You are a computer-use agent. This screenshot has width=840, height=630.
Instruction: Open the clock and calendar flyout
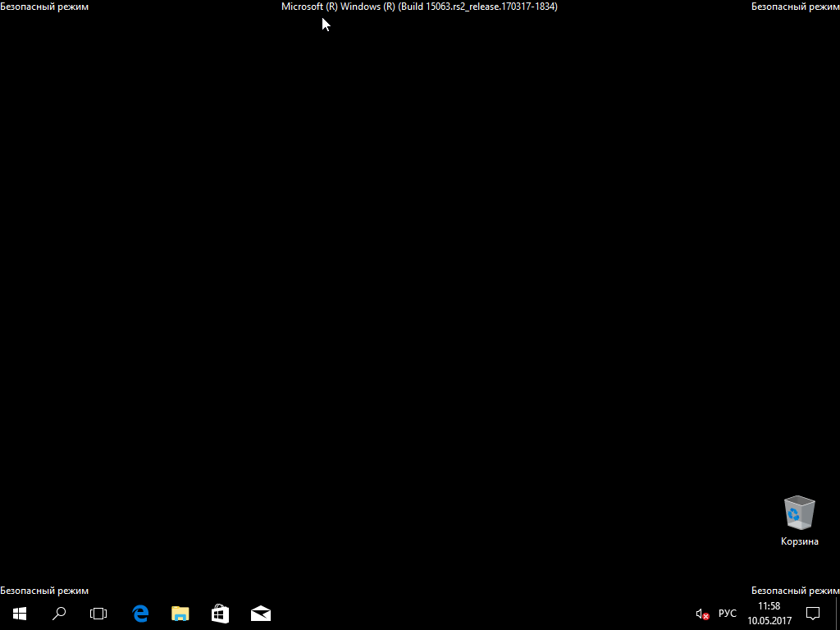769,613
